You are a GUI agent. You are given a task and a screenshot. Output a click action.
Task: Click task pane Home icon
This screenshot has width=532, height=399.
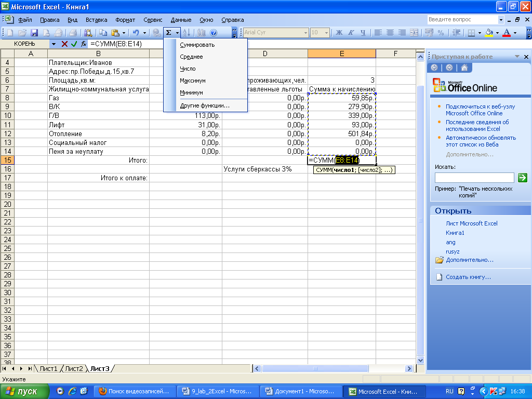point(464,68)
